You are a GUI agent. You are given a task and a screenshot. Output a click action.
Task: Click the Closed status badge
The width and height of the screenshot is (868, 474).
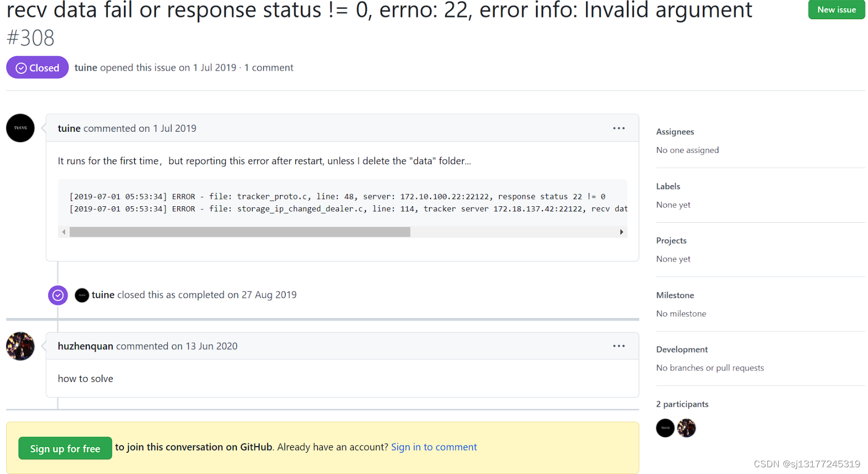pos(37,67)
